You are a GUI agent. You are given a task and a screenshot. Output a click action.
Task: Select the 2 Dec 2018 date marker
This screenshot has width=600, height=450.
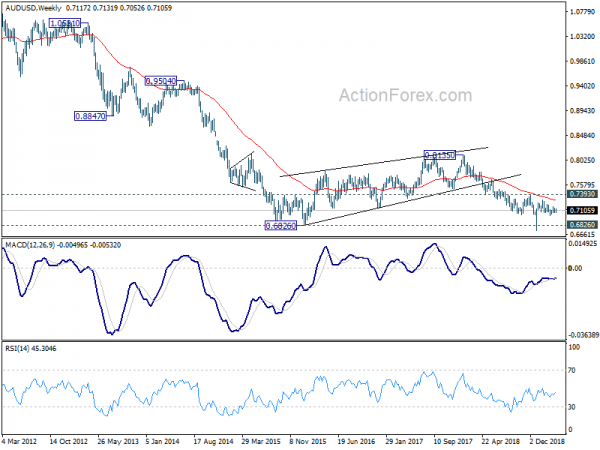click(x=547, y=441)
